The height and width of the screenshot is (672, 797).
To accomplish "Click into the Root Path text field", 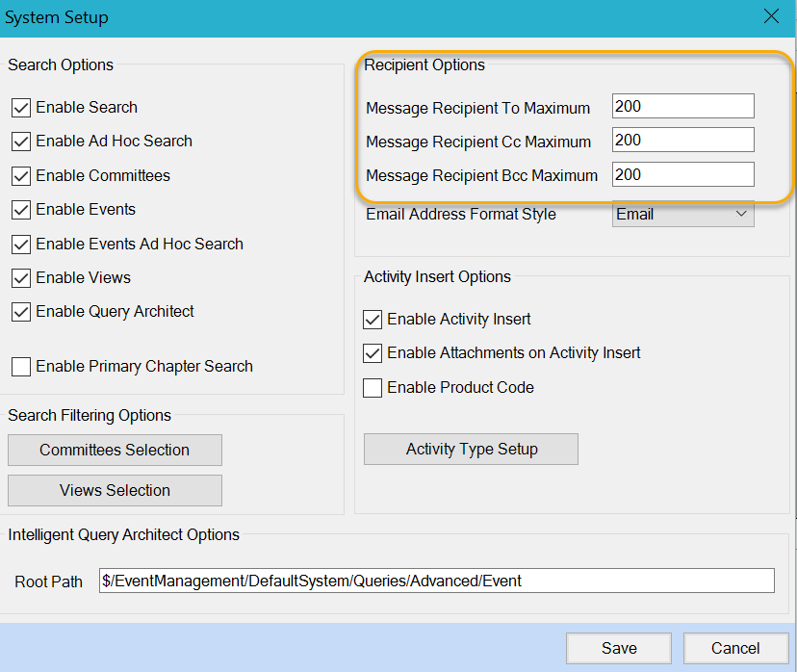I will [x=436, y=581].
